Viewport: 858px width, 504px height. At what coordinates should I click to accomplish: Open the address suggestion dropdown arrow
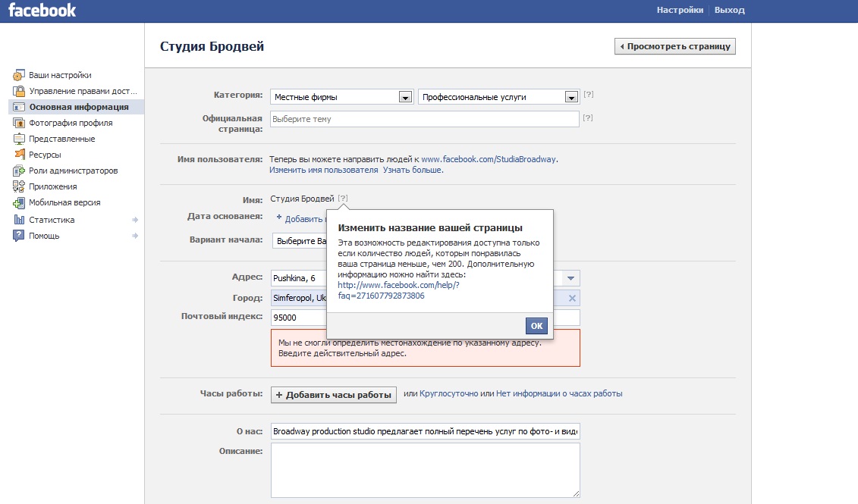[x=570, y=278]
